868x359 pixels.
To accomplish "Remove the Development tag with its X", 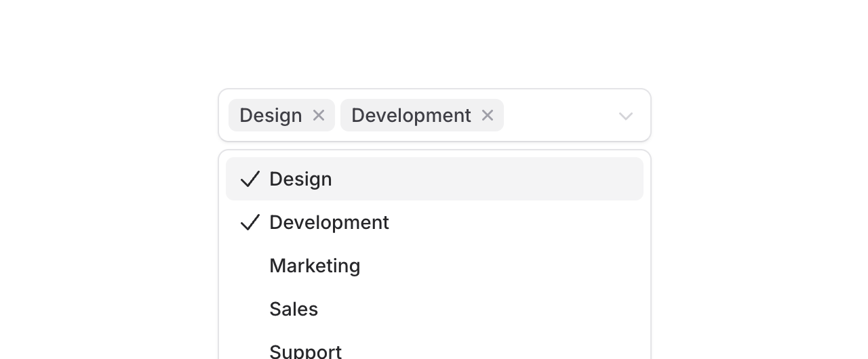I will click(487, 115).
